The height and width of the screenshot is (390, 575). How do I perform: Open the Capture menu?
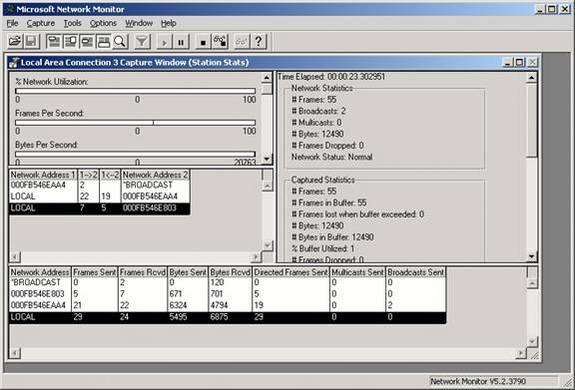click(41, 23)
